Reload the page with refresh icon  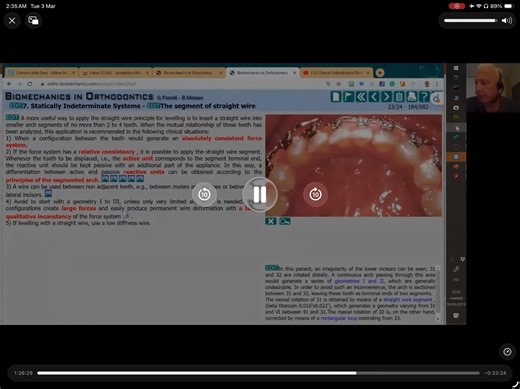tap(30, 84)
